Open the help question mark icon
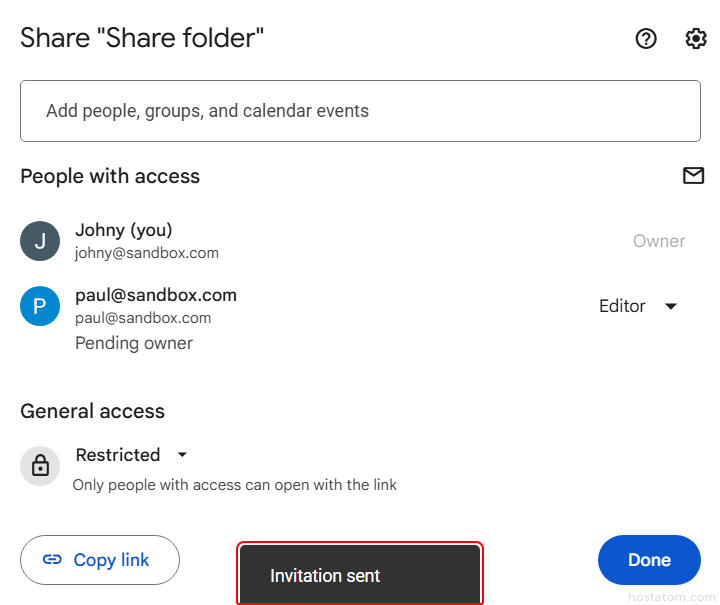 pos(646,39)
